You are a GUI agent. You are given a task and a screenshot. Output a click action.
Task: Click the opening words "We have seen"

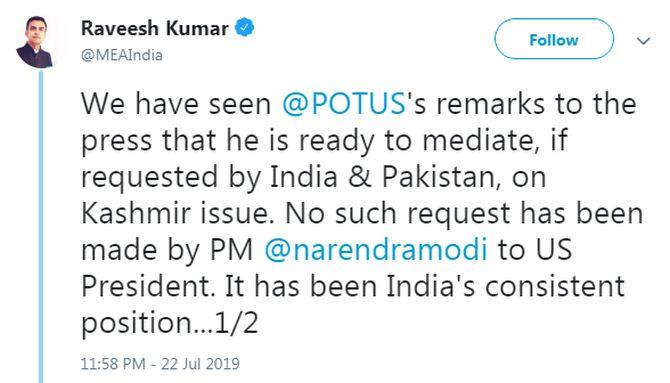pyautogui.click(x=176, y=104)
